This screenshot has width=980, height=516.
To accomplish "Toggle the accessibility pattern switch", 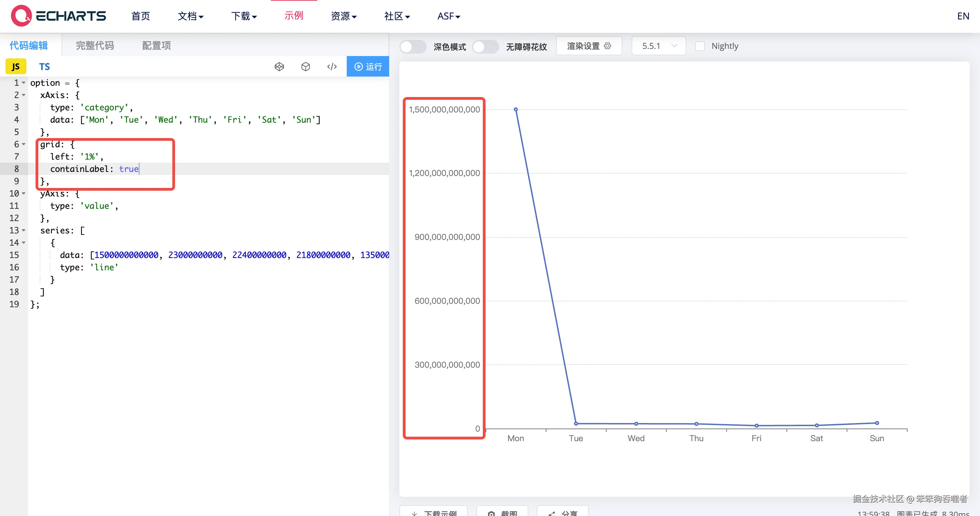I will coord(485,46).
